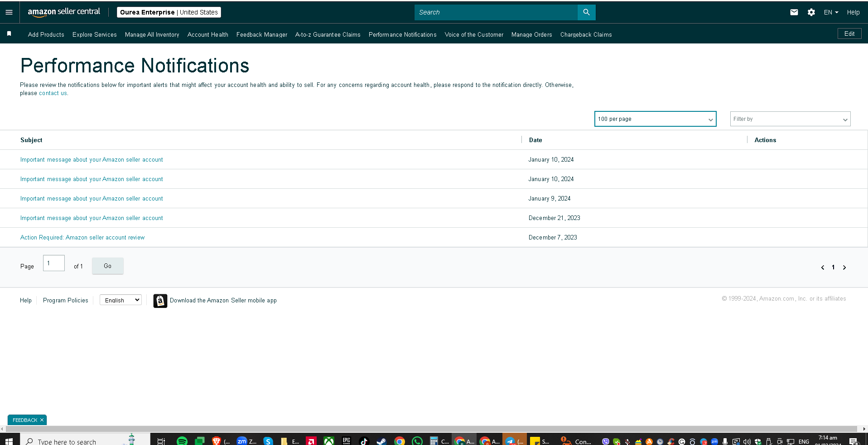The width and height of the screenshot is (868, 445).
Task: Open Epic Games from the taskbar
Action: click(347, 441)
